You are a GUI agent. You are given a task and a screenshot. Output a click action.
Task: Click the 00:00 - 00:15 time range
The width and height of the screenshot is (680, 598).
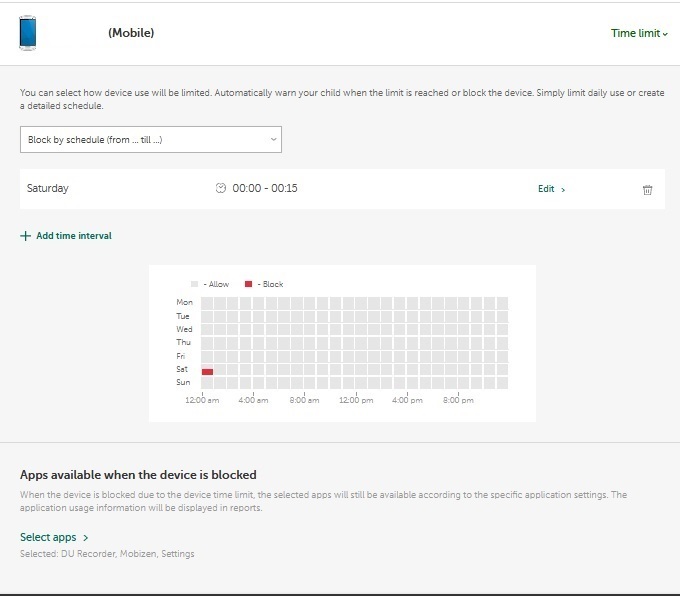point(265,188)
